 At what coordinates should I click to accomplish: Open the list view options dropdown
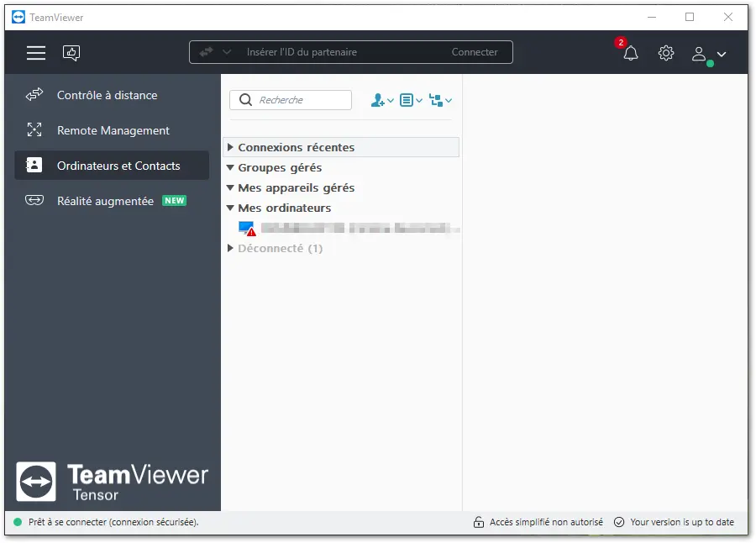(411, 100)
